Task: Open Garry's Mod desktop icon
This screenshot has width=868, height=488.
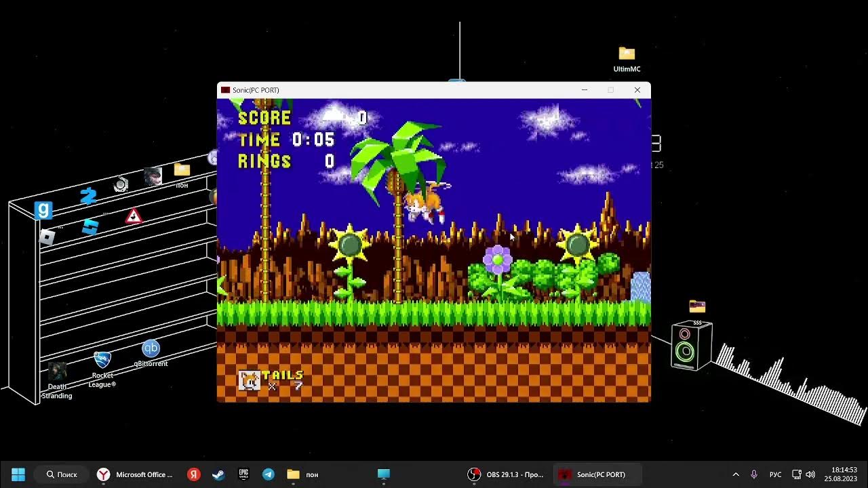Action: [43, 210]
